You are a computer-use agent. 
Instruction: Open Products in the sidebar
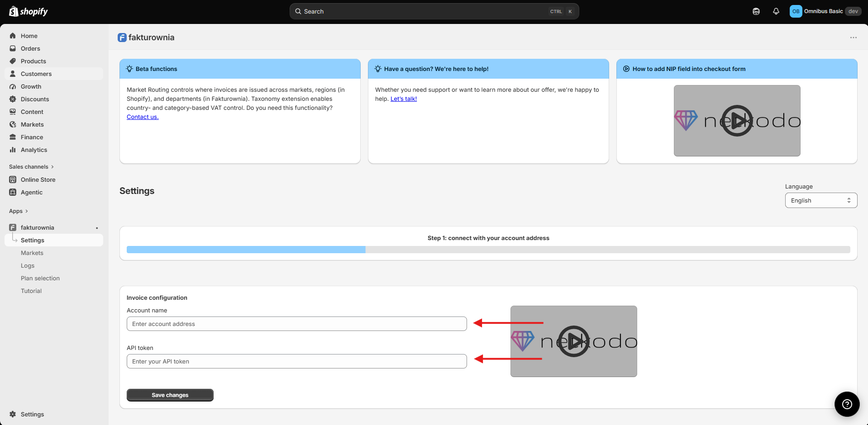pyautogui.click(x=54, y=61)
